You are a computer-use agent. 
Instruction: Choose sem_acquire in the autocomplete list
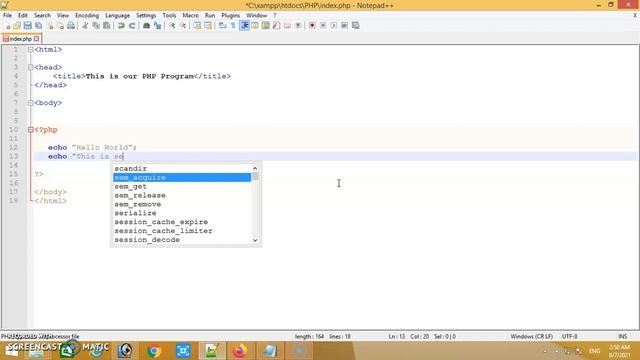click(x=182, y=178)
